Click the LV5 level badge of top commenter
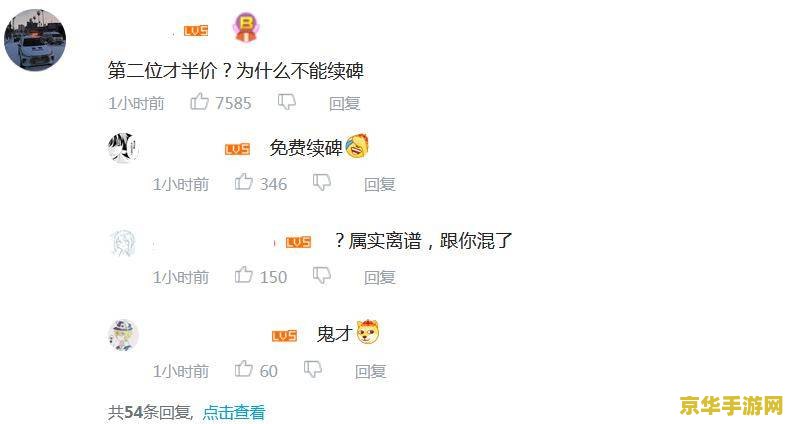The height and width of the screenshot is (424, 789). tap(196, 31)
